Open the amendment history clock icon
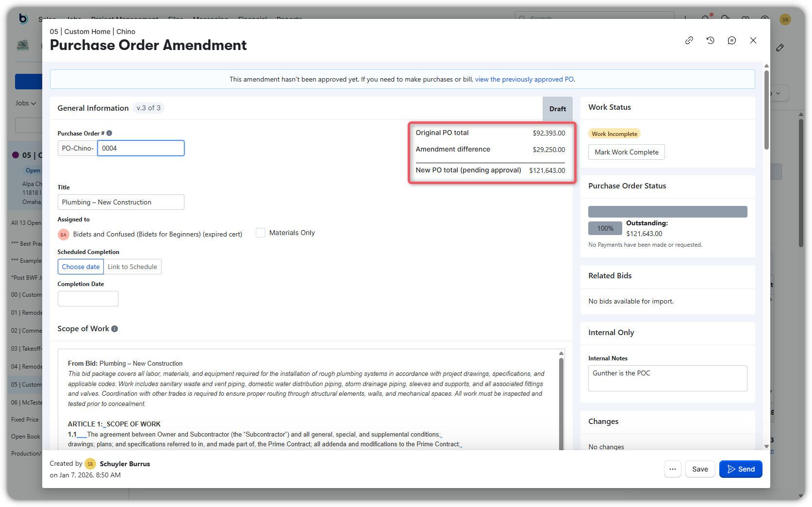 710,40
